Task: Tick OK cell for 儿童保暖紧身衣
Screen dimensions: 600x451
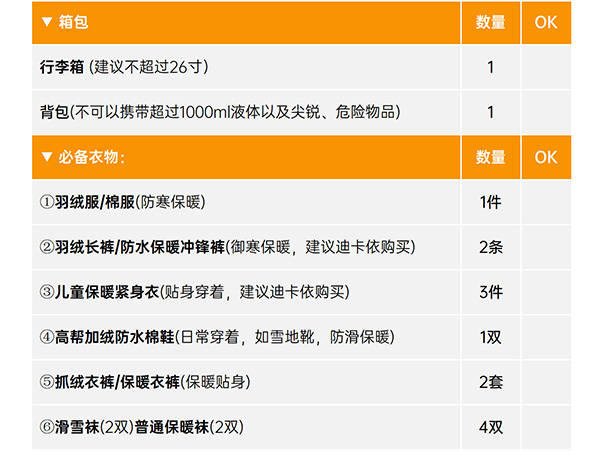Action: (x=545, y=292)
